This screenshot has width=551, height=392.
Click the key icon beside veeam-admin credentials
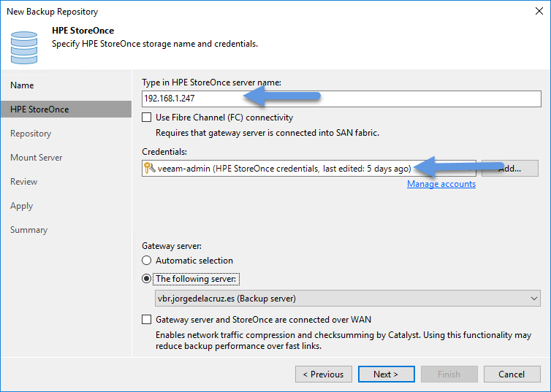coord(149,168)
